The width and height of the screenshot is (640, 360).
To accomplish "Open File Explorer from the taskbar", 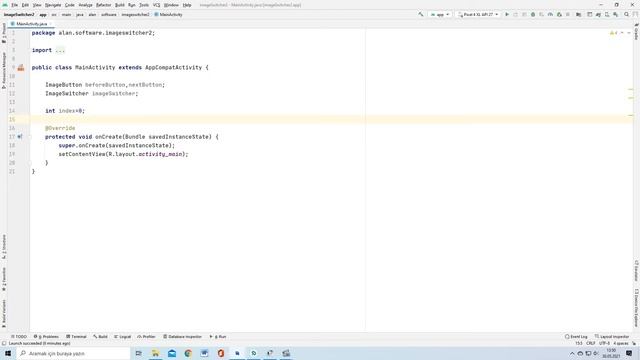I will (x=156, y=353).
